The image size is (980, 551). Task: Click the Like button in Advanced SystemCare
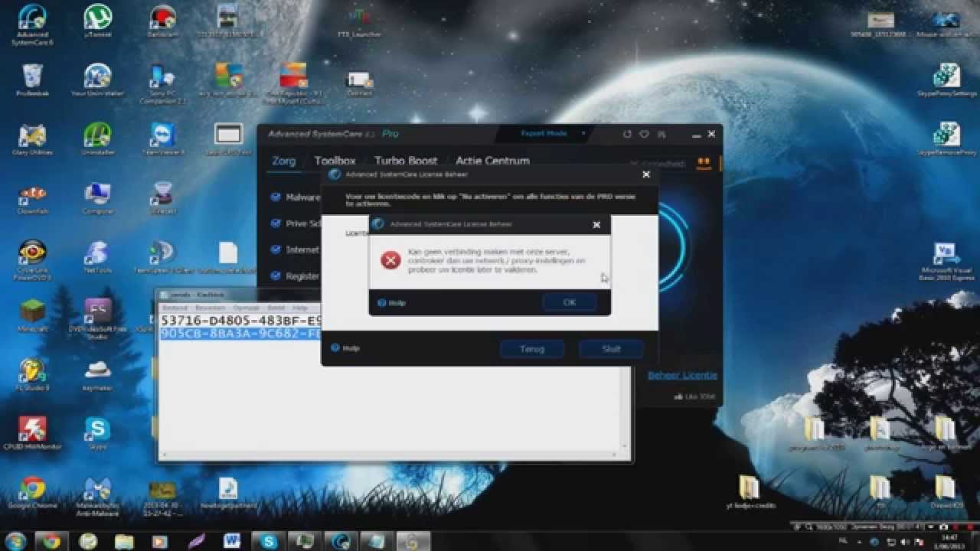point(695,397)
